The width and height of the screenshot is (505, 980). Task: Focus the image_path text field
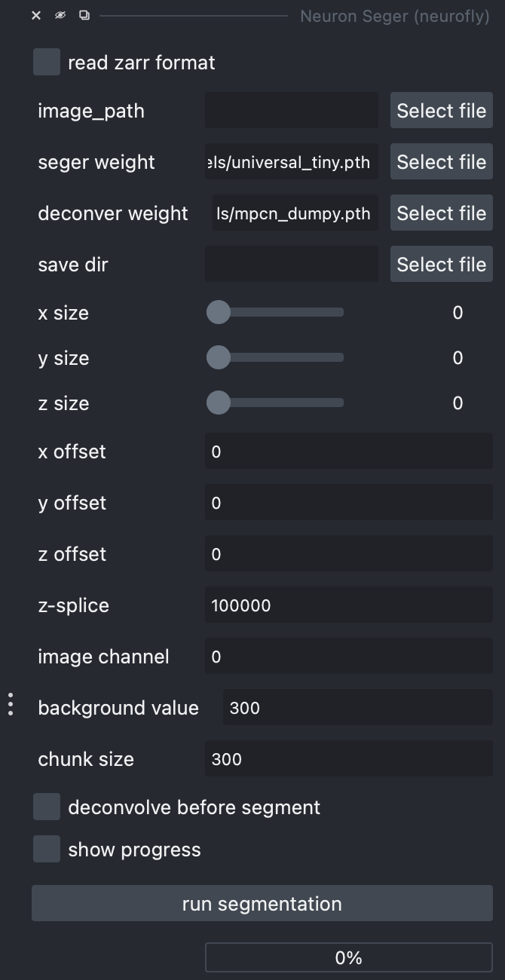point(292,111)
